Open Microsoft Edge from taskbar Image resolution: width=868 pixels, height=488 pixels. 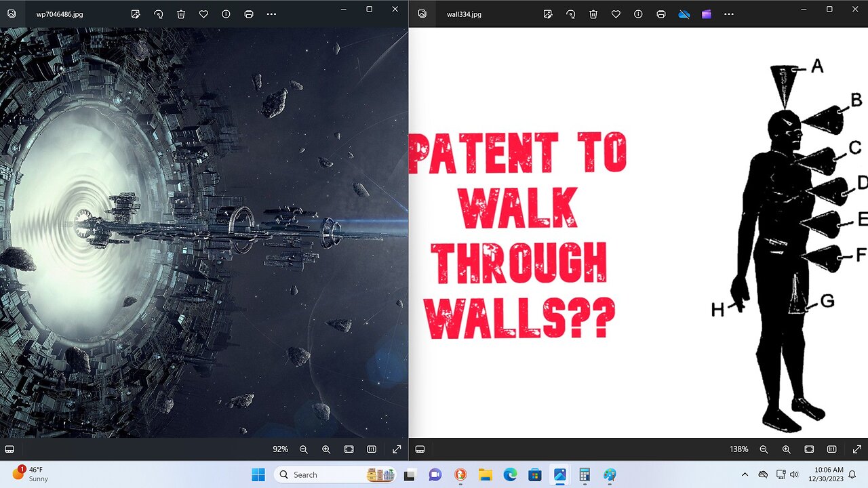click(510, 474)
